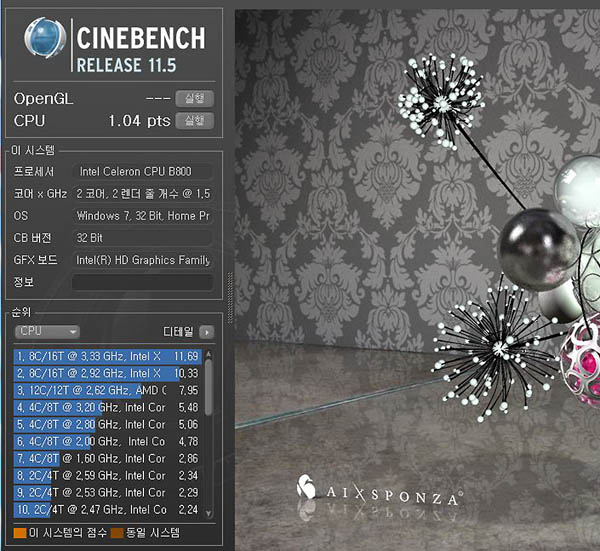Click the CPU score value 1.04 pts
Screen dimensions: 600x551
click(x=139, y=121)
